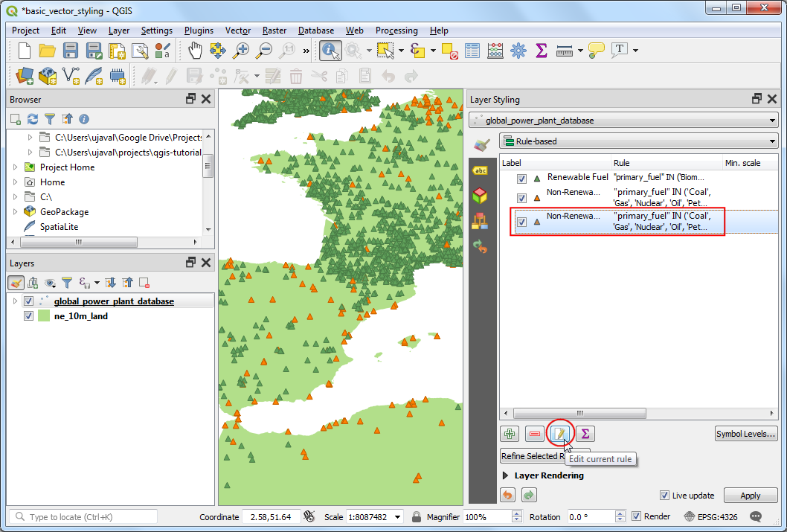The height and width of the screenshot is (532, 787).
Task: Select the Pan Map hand tool
Action: tap(195, 51)
